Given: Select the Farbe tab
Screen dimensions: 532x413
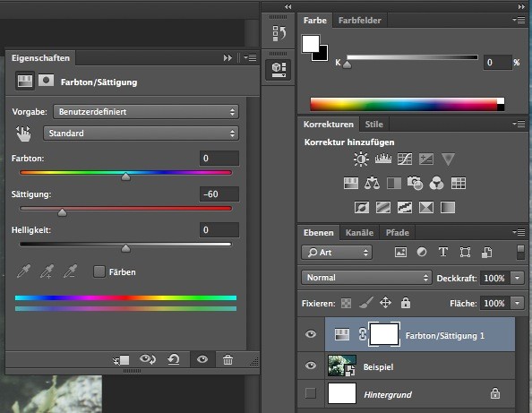Looking at the screenshot, I should (315, 21).
